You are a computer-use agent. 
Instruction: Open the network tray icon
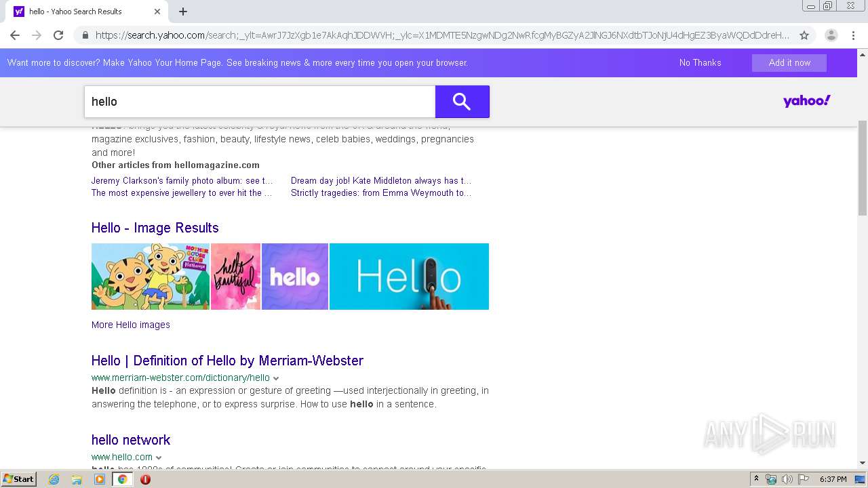click(x=771, y=479)
